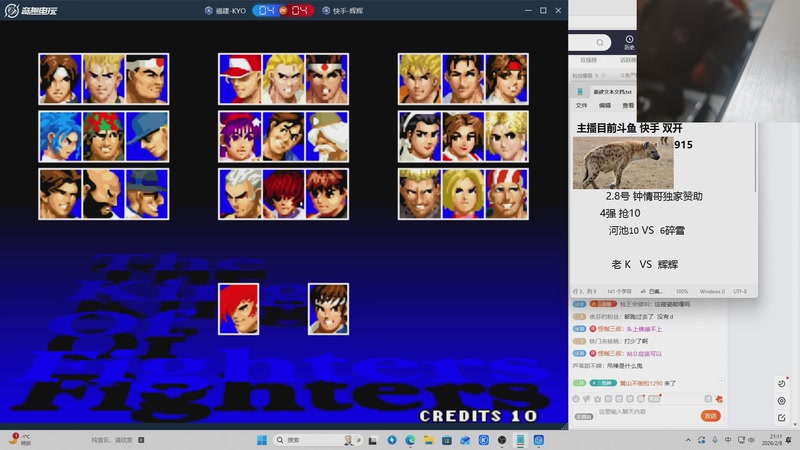The width and height of the screenshot is (800, 450).
Task: Click the orange 发送 send button
Action: [x=710, y=416]
